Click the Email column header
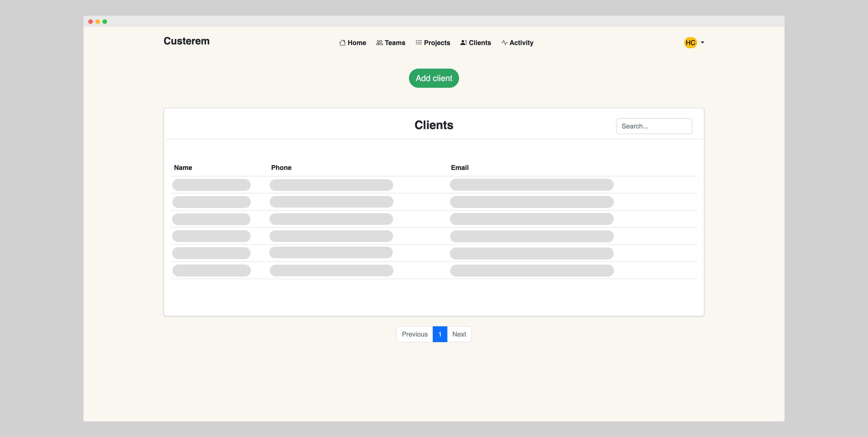The width and height of the screenshot is (868, 437). pyautogui.click(x=460, y=168)
